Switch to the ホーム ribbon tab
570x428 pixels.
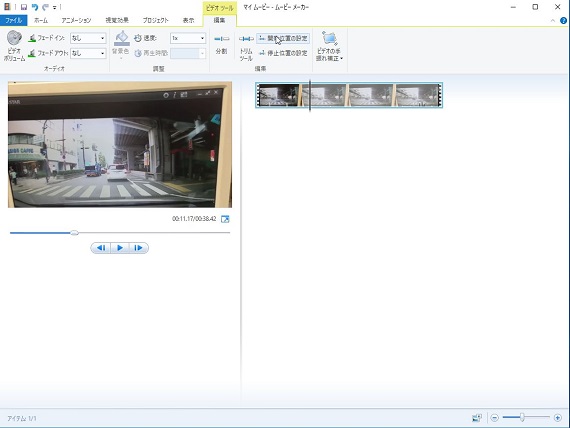coord(41,20)
